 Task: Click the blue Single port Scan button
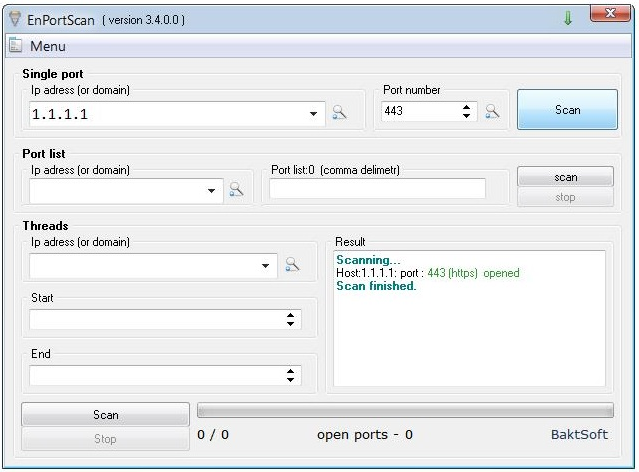(567, 110)
